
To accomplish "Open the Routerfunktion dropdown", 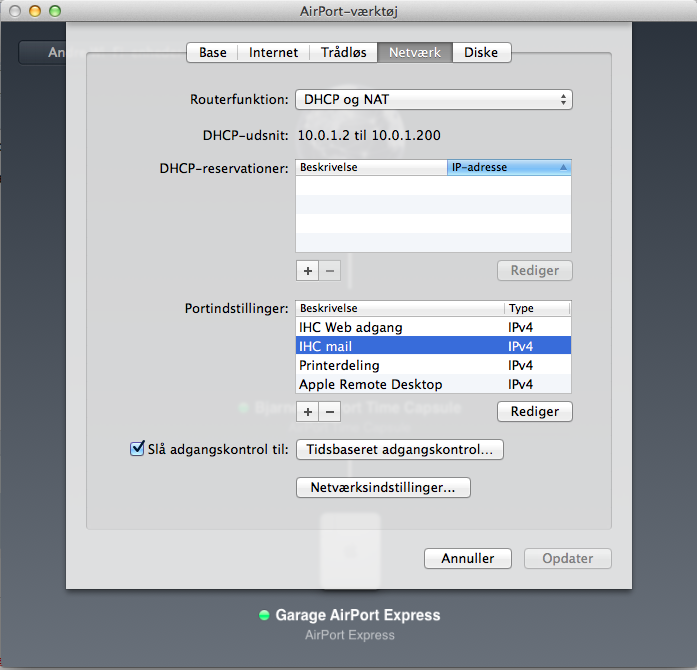I will [x=433, y=99].
